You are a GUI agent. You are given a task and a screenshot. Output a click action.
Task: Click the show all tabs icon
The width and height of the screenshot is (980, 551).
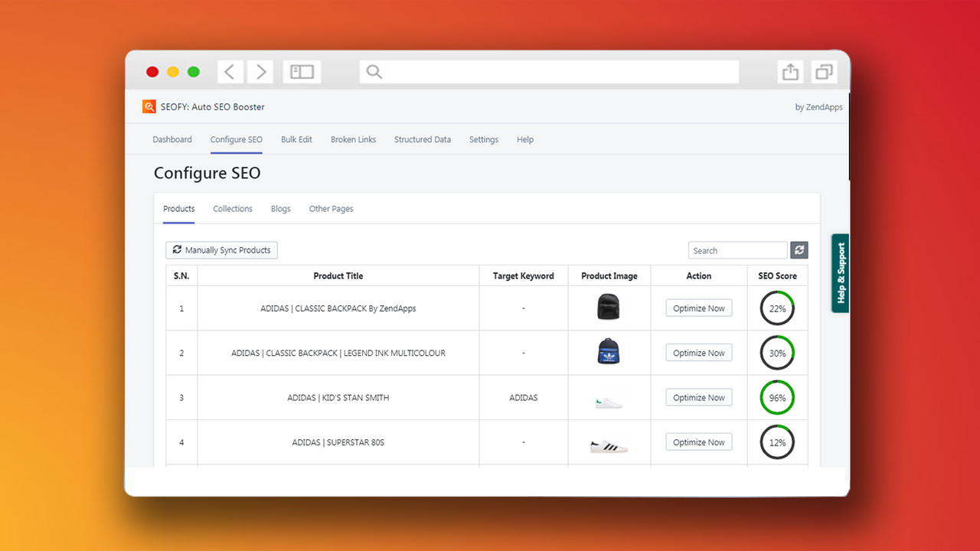click(824, 71)
